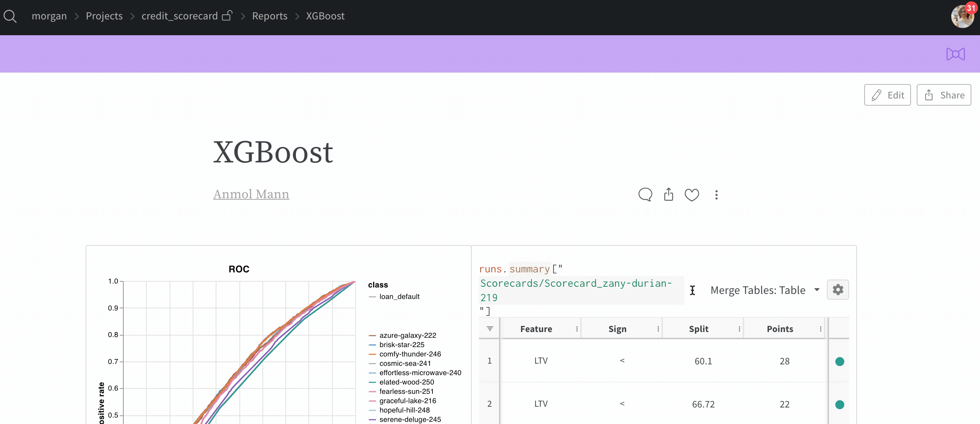
Task: Open Split column options menu
Action: tap(739, 329)
